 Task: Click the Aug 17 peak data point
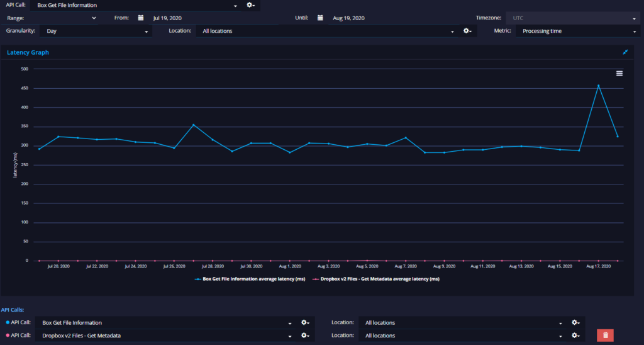(x=599, y=86)
